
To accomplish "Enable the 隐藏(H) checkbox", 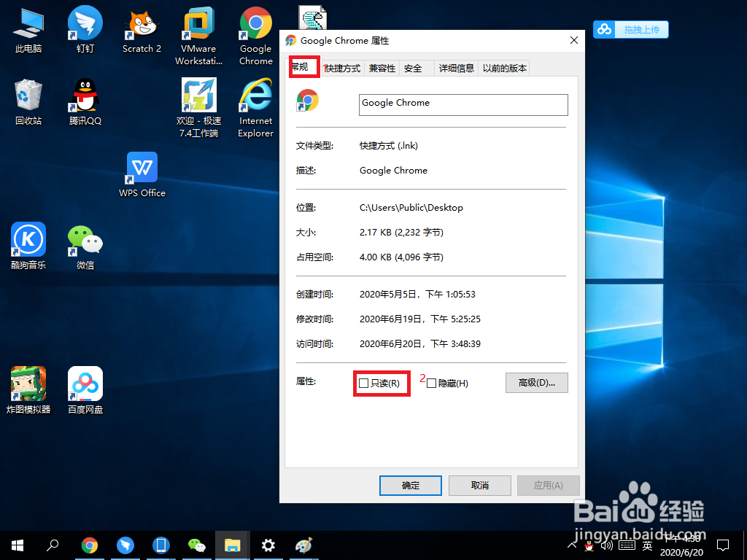I will [x=432, y=384].
